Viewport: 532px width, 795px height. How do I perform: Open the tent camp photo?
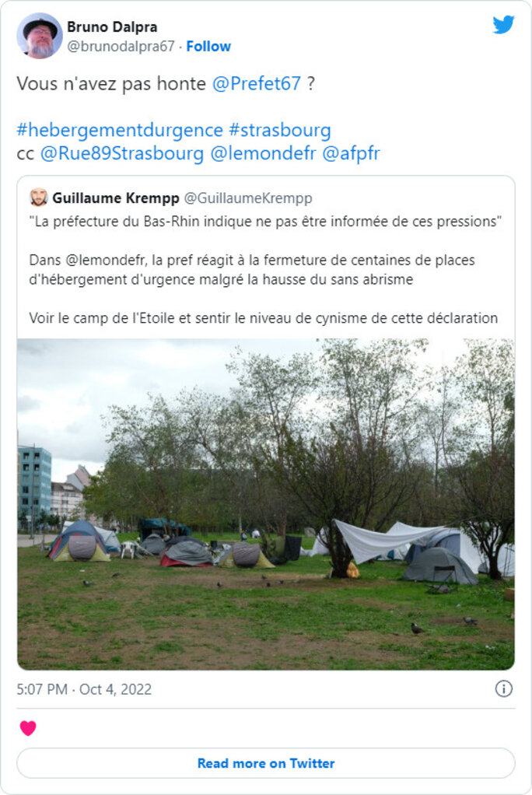click(x=266, y=504)
